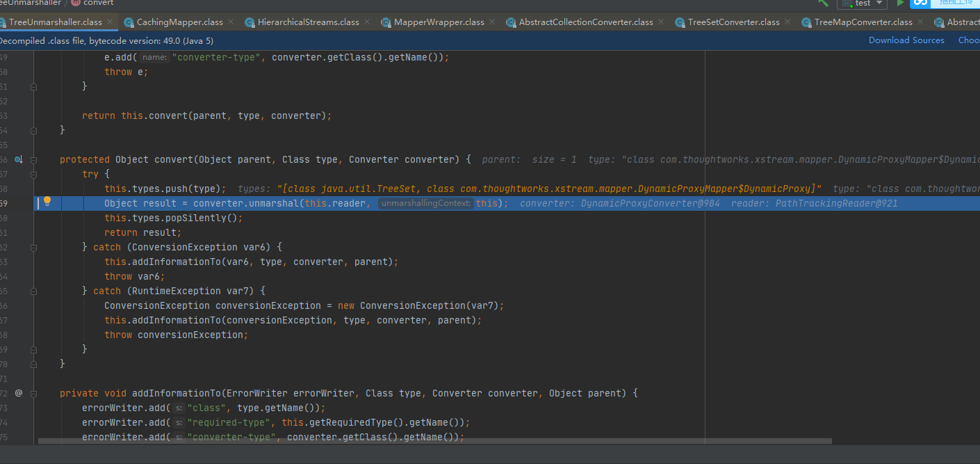Image resolution: width=980 pixels, height=464 pixels.
Task: Click the horizontal scrollbar of the editor
Action: (x=434, y=440)
